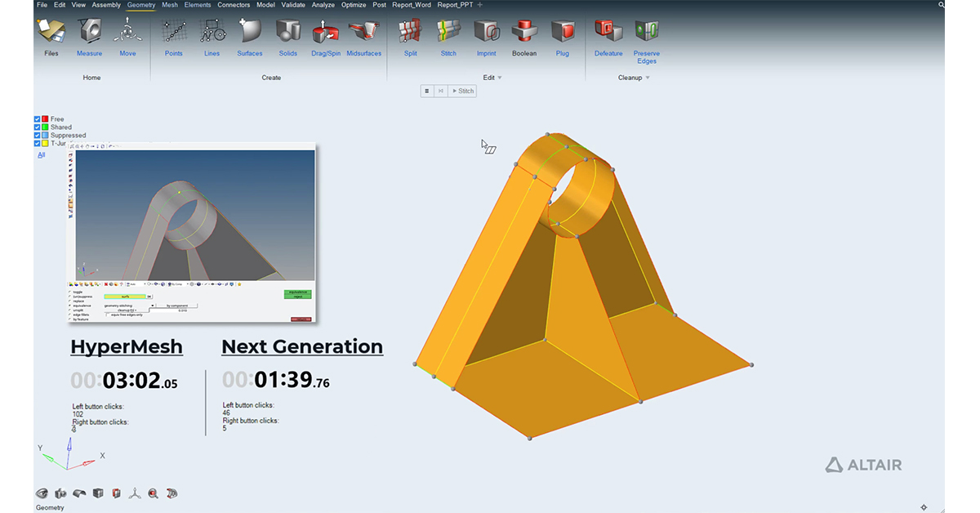Select the (un)suppress radio button in HyperMesh inset

pos(70,297)
